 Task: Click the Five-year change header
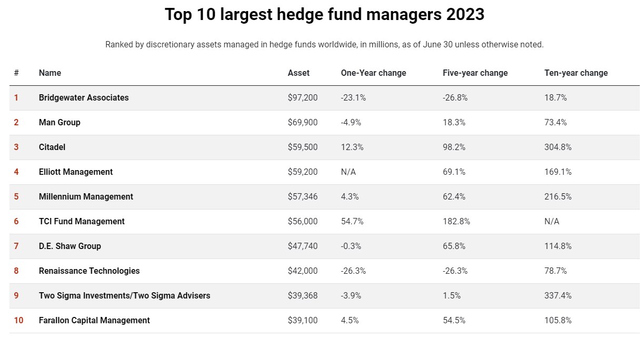475,73
